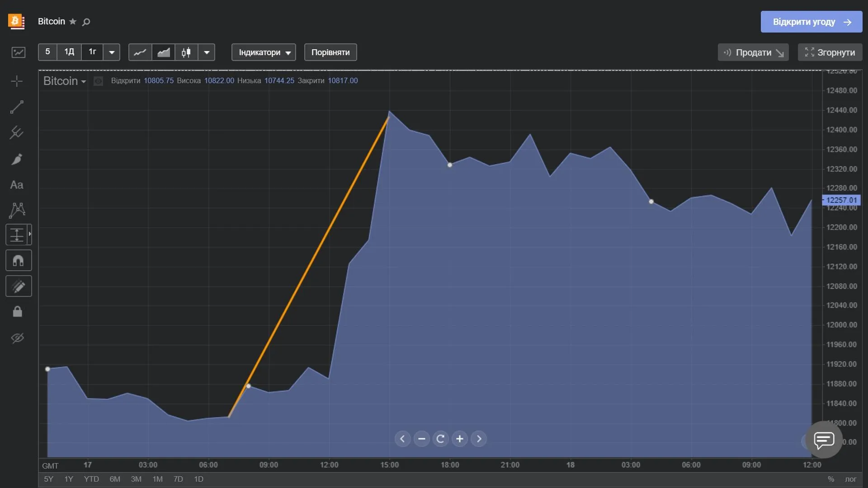
Task: Open the live chat bubble icon
Action: [824, 440]
